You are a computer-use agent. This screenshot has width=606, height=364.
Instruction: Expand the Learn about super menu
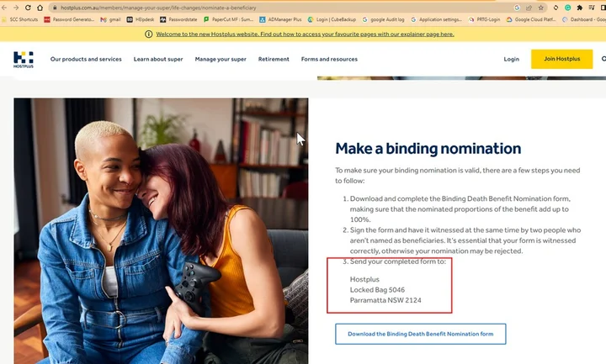158,59
